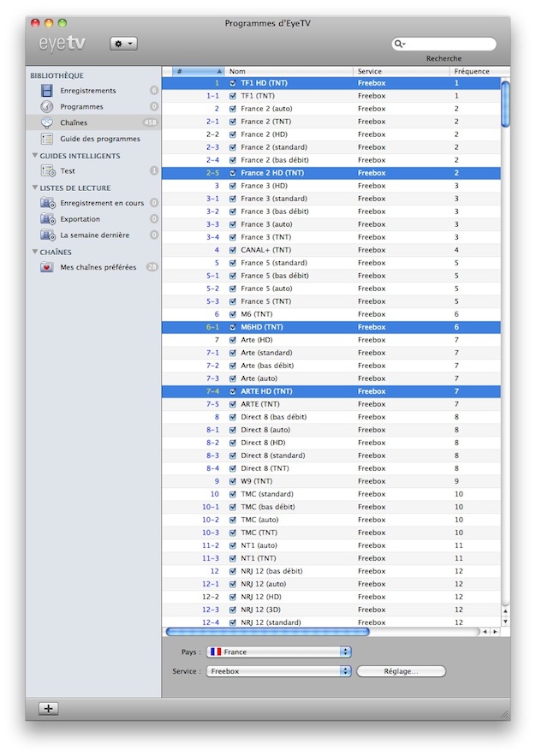Image resolution: width=536 pixels, height=756 pixels.
Task: Select the France 3 (bas débit) row
Action: (x=331, y=211)
